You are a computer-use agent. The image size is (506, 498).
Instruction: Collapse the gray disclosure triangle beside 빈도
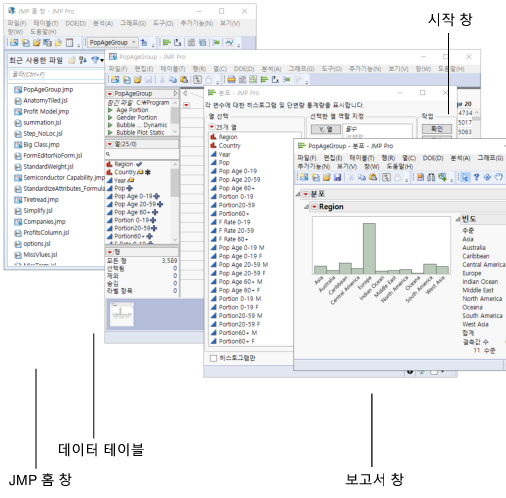(x=458, y=219)
